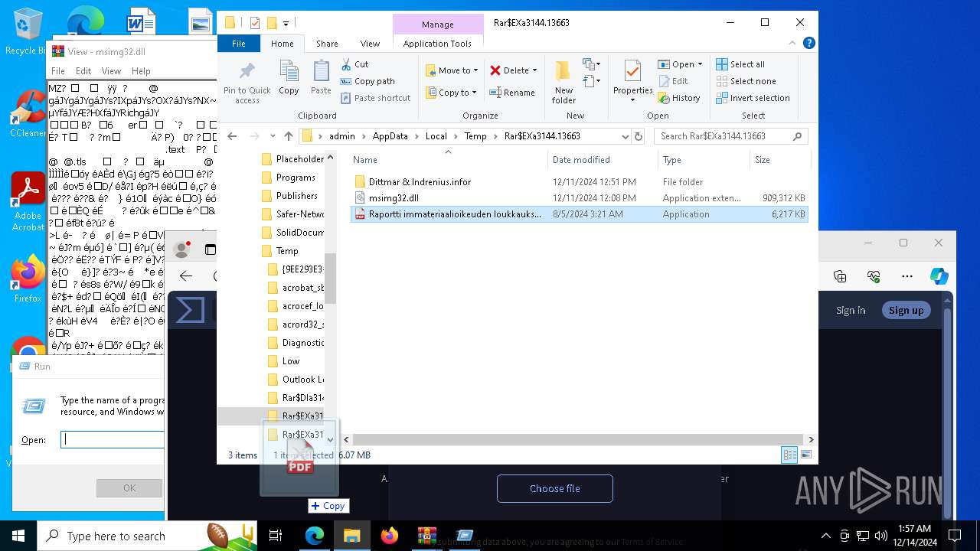Open CCleaner desktop shortcut
This screenshot has height=551, width=980.
click(28, 113)
